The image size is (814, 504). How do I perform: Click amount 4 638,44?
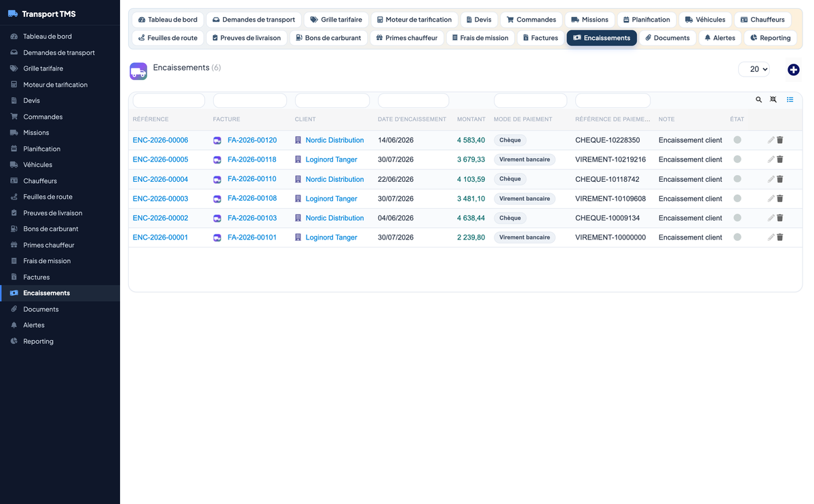click(x=471, y=218)
